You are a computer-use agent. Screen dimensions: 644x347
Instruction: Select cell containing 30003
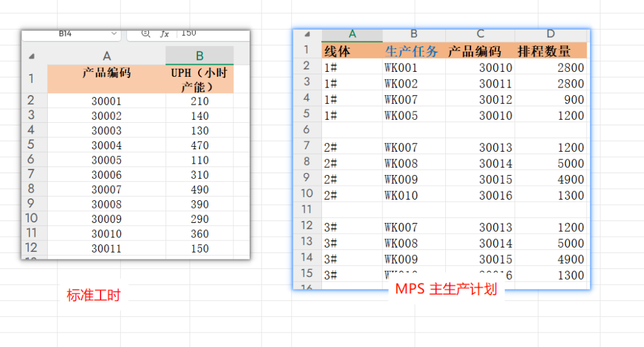107,130
